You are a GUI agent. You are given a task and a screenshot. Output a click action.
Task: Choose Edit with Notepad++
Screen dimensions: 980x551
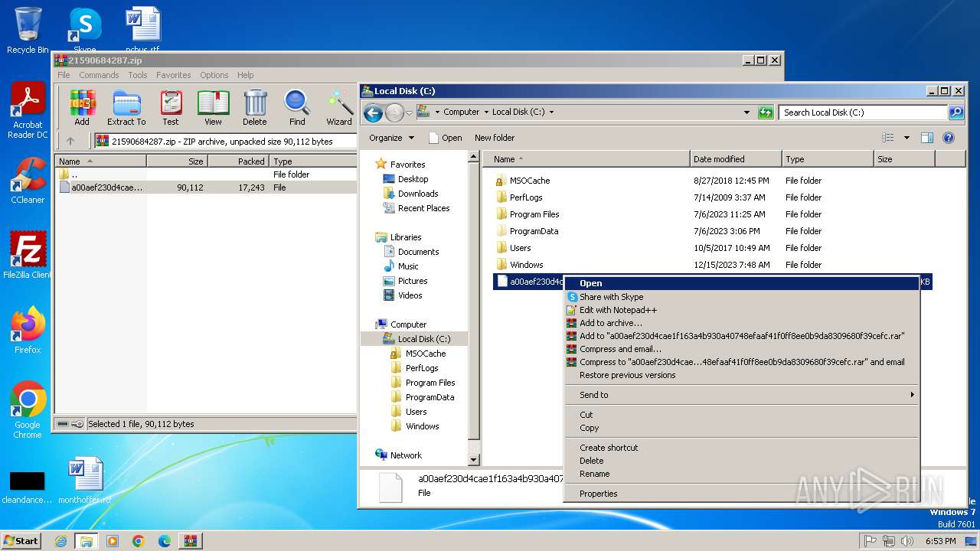[741, 310]
